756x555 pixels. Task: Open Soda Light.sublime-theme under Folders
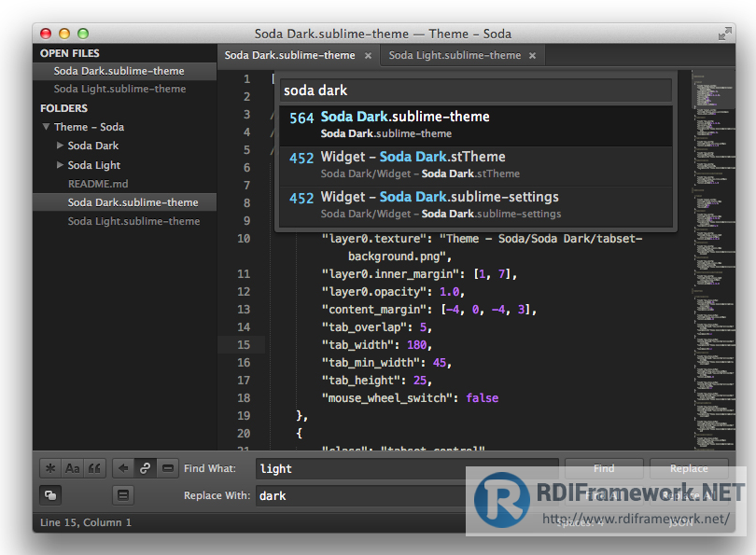[x=133, y=221]
